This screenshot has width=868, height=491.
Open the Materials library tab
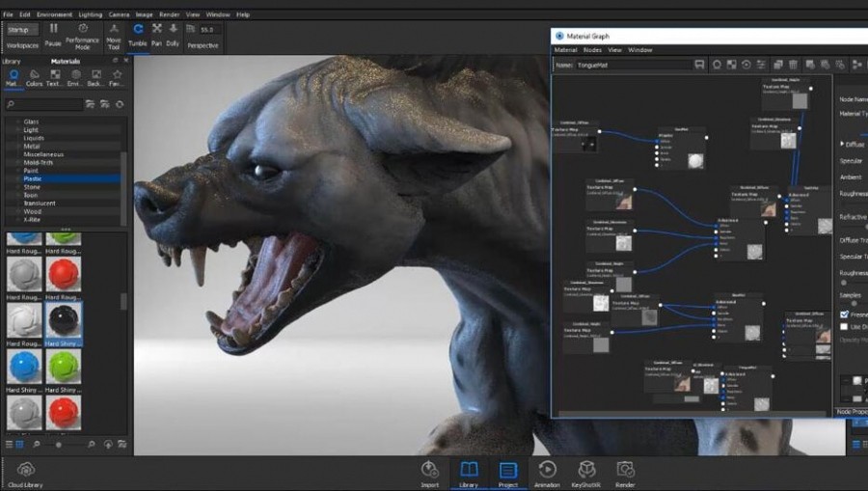(14, 78)
